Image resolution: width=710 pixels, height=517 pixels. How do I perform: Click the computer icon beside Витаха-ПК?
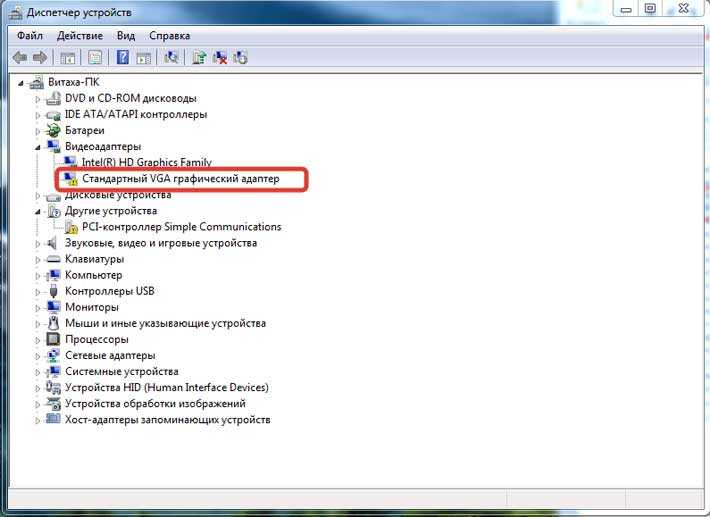click(37, 82)
